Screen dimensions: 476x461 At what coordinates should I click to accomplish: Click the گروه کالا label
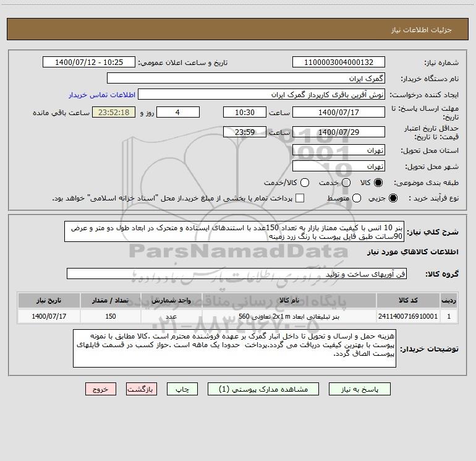tap(442, 274)
